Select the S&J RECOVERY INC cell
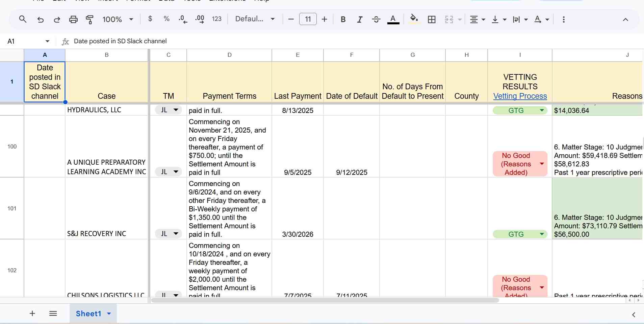The image size is (644, 324). tap(107, 208)
